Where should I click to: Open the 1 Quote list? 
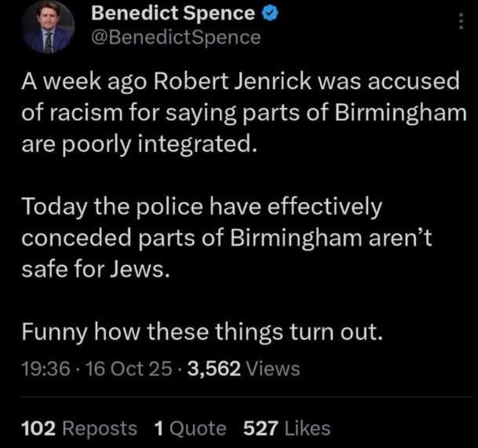tap(190, 428)
